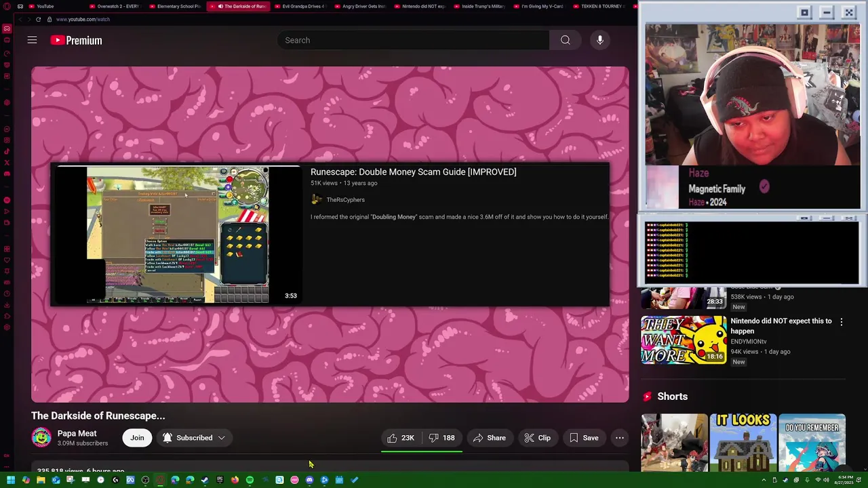The width and height of the screenshot is (868, 488).
Task: Open TikTok in Opera sidebar
Action: [x=7, y=151]
